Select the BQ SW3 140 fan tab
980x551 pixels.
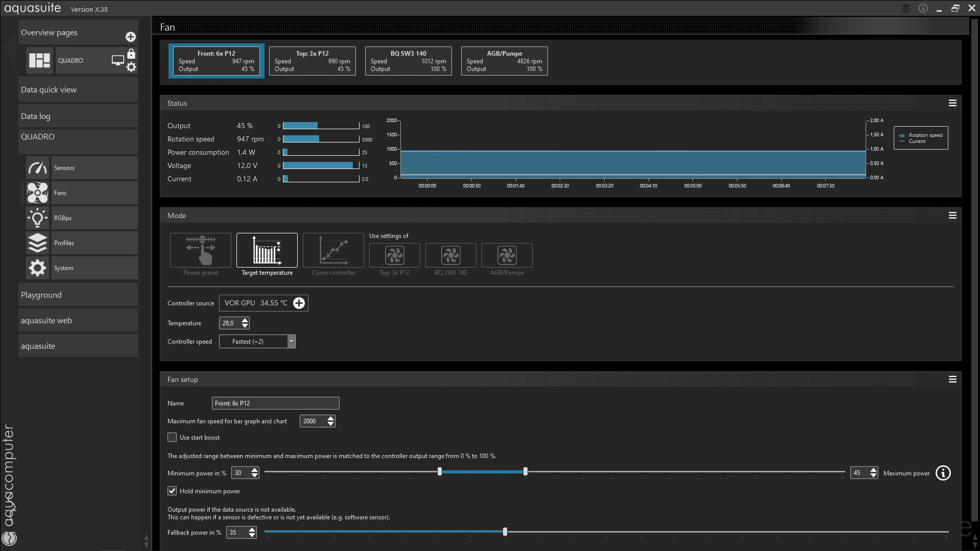coord(409,61)
